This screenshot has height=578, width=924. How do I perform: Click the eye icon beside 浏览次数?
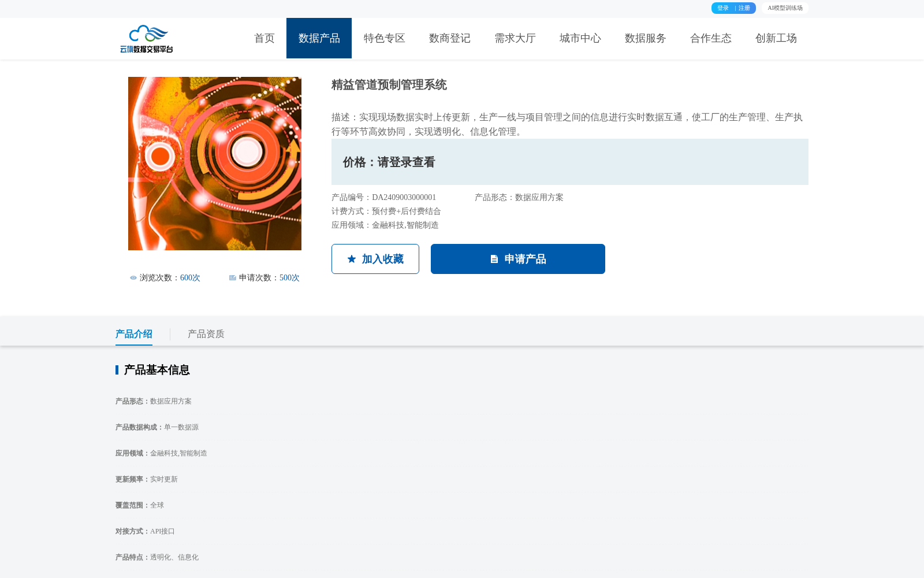(x=133, y=278)
